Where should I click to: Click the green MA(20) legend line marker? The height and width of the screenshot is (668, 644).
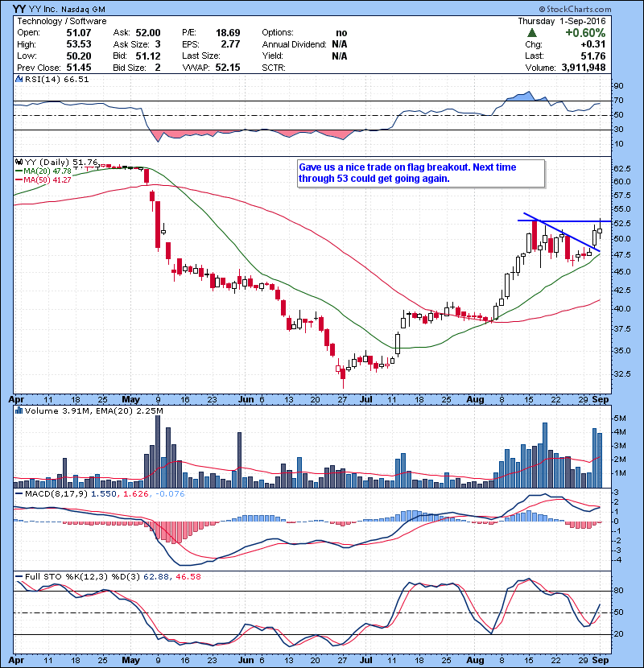(19, 171)
